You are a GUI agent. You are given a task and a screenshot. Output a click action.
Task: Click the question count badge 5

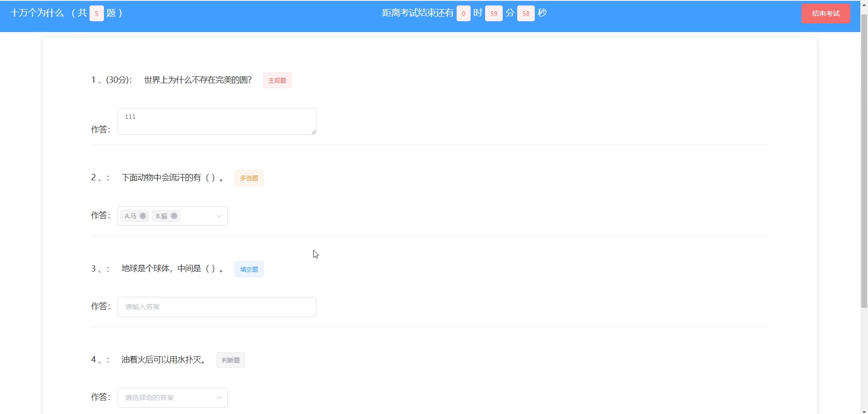point(96,14)
